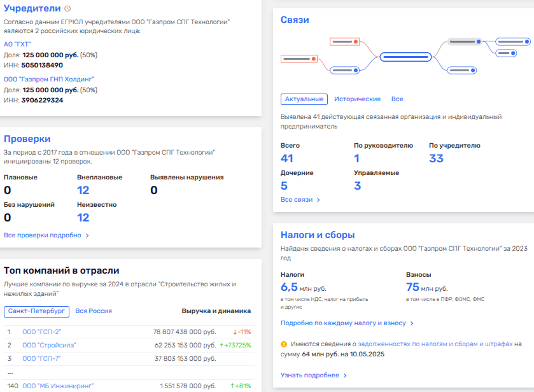
Task: Click the central blue node in Связи graph
Action: click(x=406, y=57)
